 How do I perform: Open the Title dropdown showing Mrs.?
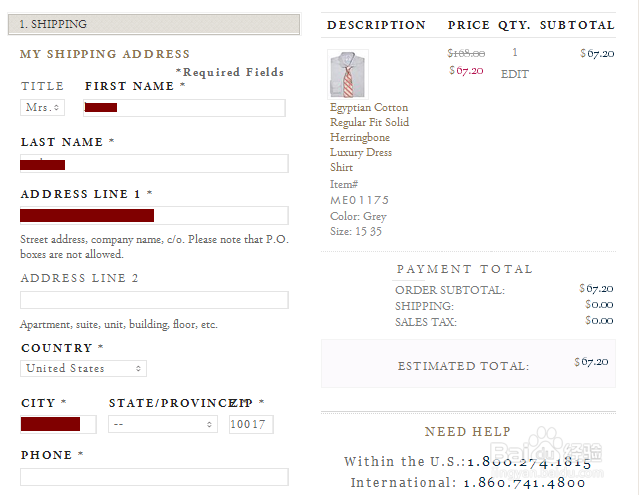point(42,107)
